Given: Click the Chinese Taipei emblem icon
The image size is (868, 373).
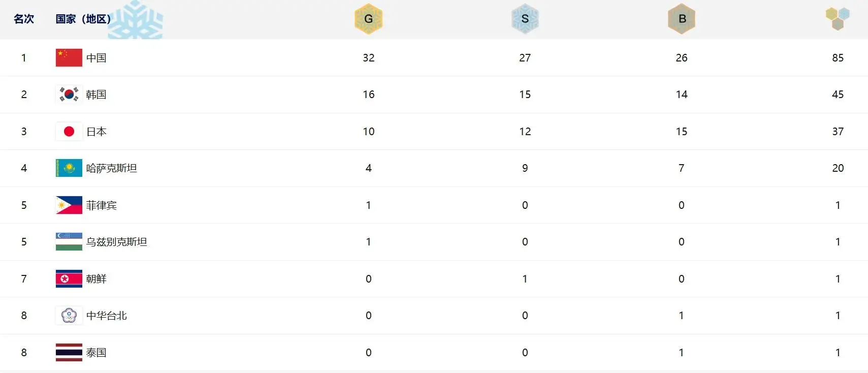Looking at the screenshot, I should 69,316.
